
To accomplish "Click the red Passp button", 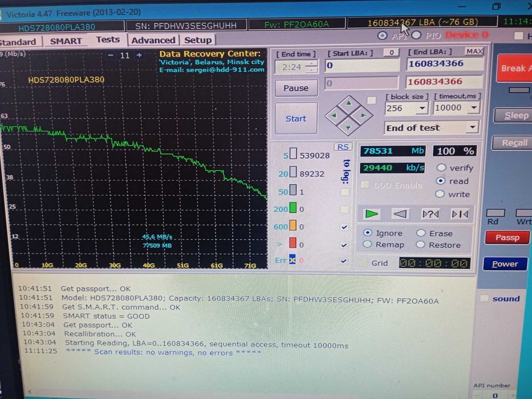I will tap(507, 237).
